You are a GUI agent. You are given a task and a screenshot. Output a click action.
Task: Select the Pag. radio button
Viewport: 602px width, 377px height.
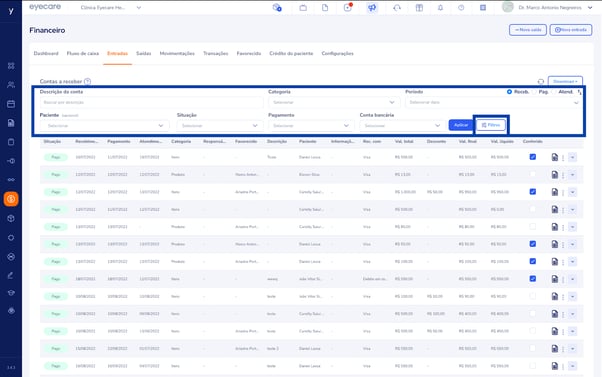click(x=534, y=92)
